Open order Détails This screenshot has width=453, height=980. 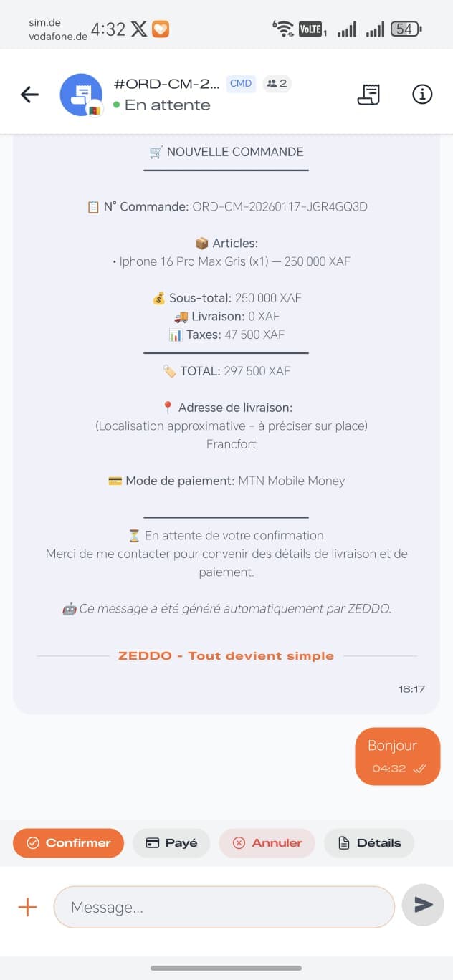pyautogui.click(x=369, y=842)
